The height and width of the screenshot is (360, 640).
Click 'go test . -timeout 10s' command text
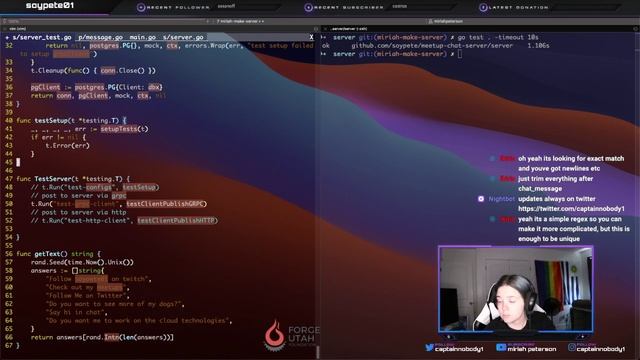(x=498, y=37)
